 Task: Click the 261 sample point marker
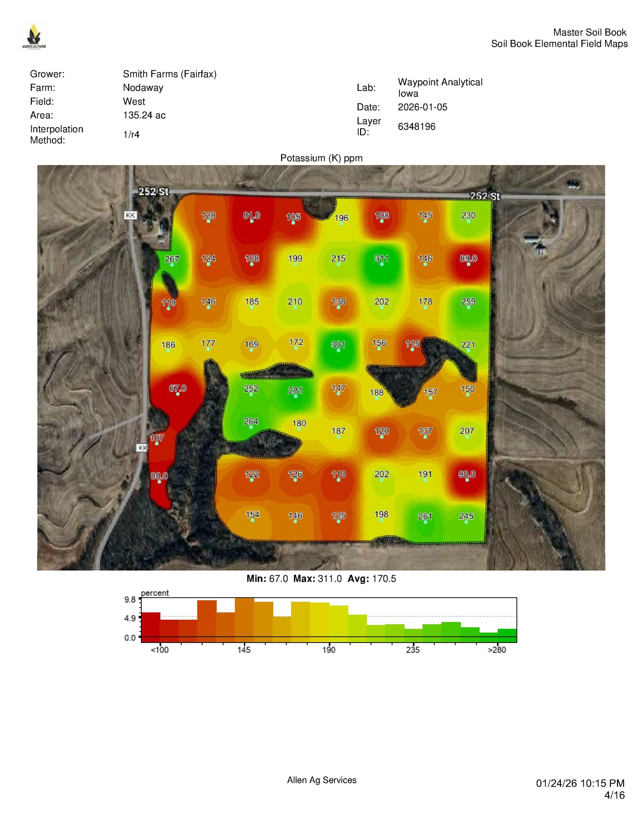click(x=425, y=522)
